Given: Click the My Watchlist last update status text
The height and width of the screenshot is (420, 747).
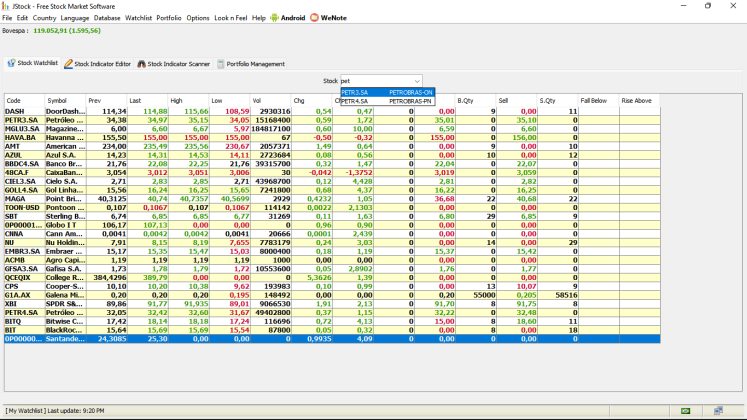Looking at the screenshot, I should (55, 410).
